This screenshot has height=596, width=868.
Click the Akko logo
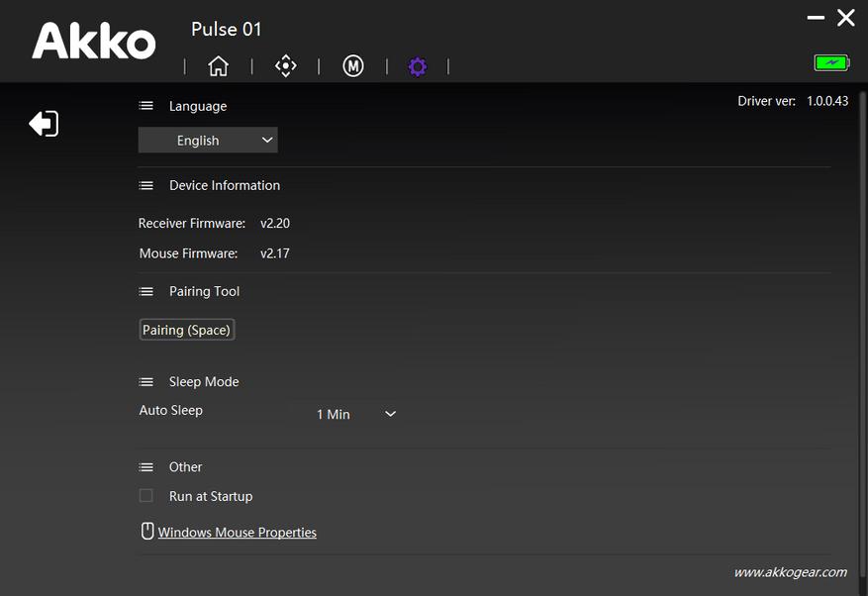[x=94, y=42]
